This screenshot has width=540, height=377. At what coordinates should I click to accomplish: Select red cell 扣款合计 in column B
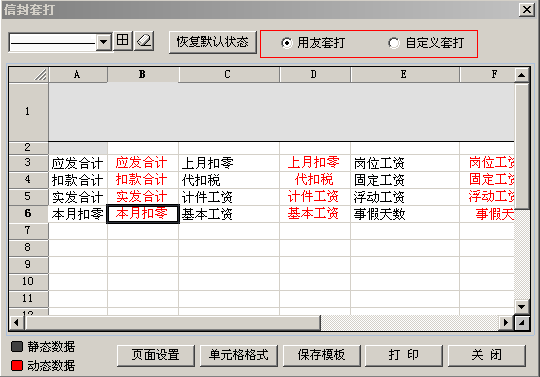point(143,180)
